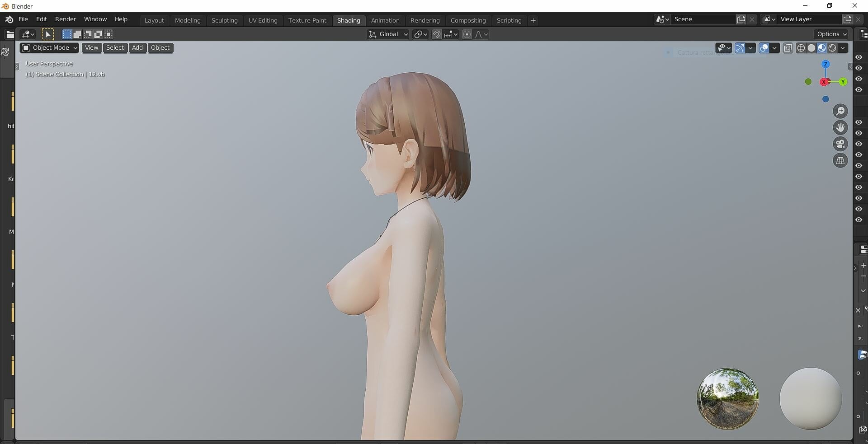Open viewport shading options dropdown arrow
Screen dimensions: 868x444
click(x=843, y=48)
